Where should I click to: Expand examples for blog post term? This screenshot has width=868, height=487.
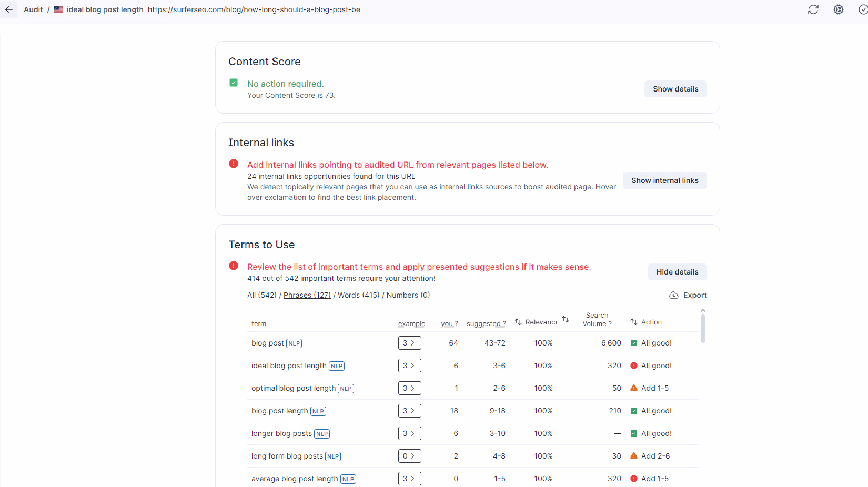[x=409, y=343]
